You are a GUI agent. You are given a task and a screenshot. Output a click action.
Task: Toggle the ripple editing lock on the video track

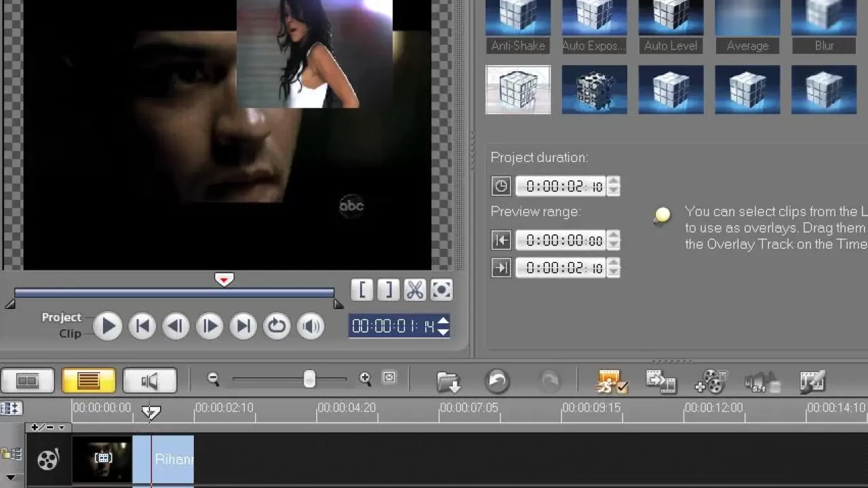(10, 454)
